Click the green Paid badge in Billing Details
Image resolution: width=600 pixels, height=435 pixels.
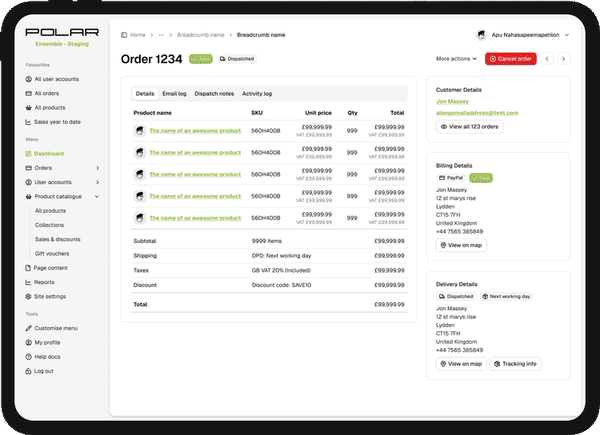click(481, 178)
